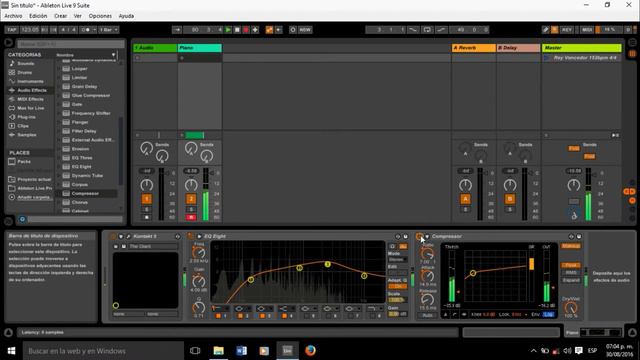Click the Master track pan knob
The width and height of the screenshot is (640, 360).
click(573, 186)
